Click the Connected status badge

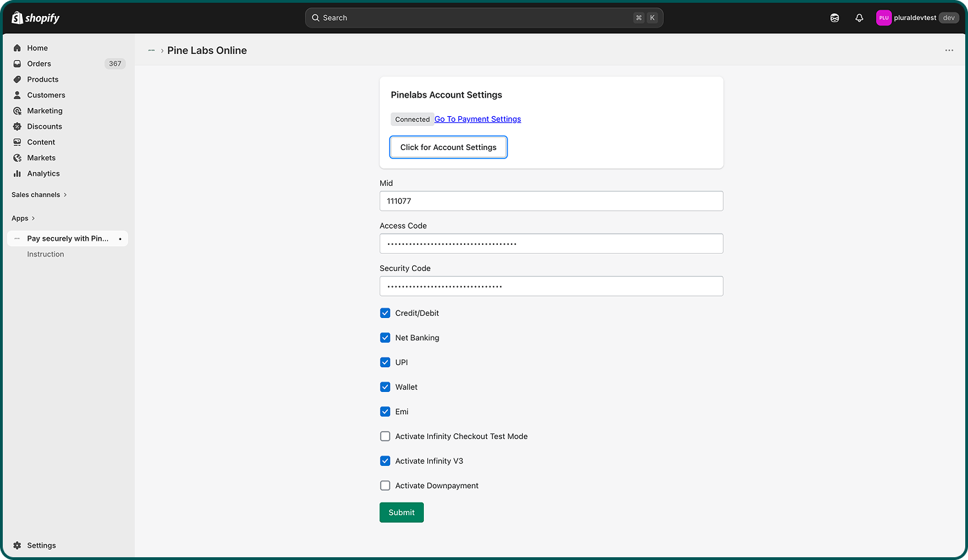(413, 120)
